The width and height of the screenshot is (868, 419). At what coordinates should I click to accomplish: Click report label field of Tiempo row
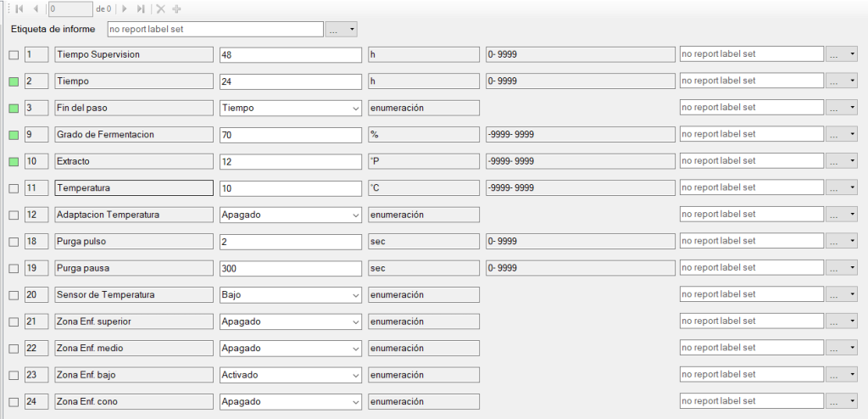point(751,81)
